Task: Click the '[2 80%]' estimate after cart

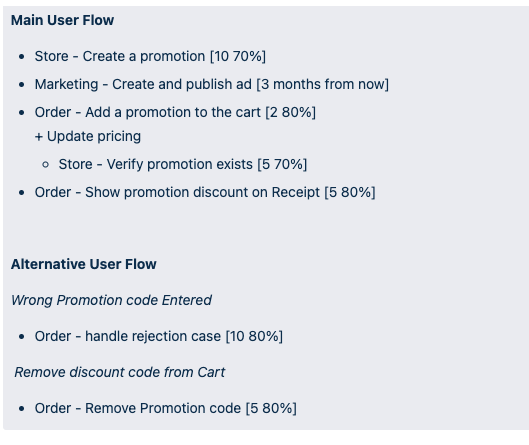Action: coord(290,112)
